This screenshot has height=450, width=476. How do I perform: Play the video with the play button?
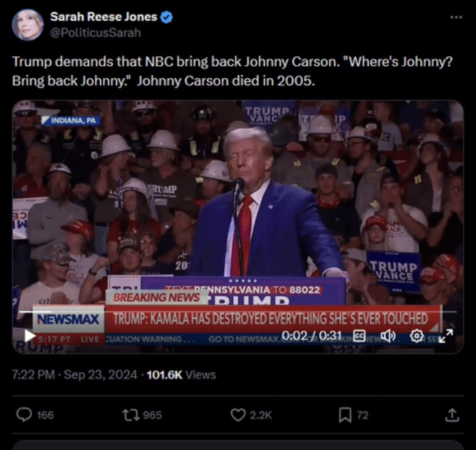[x=29, y=336]
